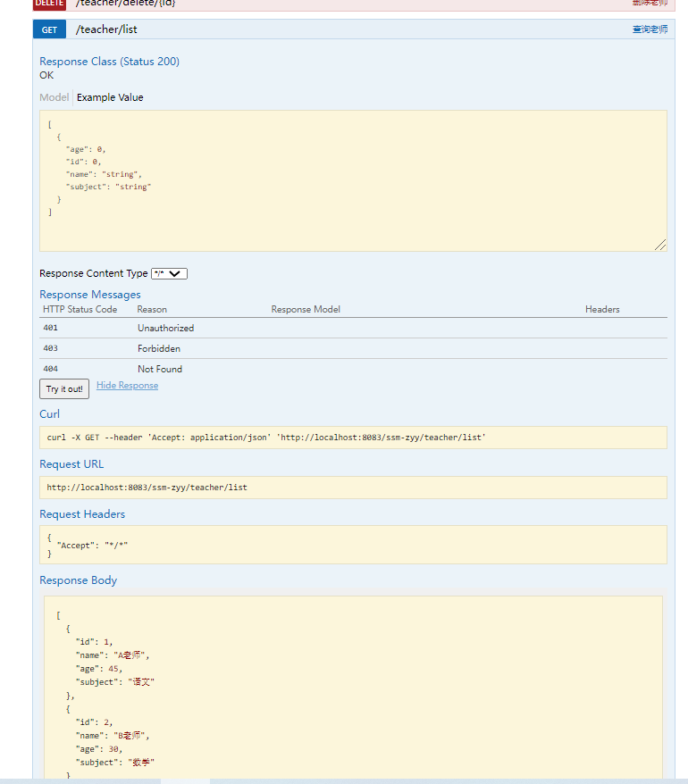Click the 404 status code cell
This screenshot has width=688, height=784.
(51, 369)
